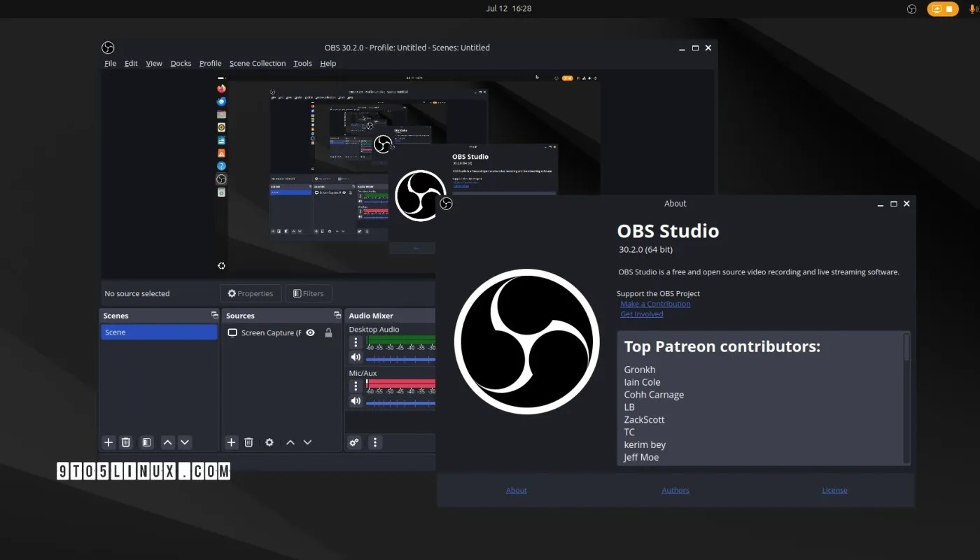This screenshot has width=980, height=560.
Task: Mute Desktop Audio with speaker icon
Action: [x=356, y=358]
